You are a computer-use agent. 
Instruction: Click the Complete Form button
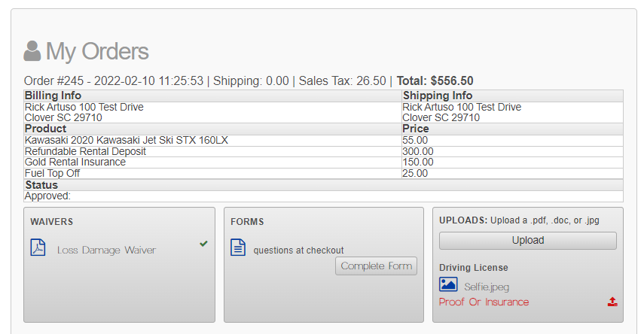click(376, 266)
